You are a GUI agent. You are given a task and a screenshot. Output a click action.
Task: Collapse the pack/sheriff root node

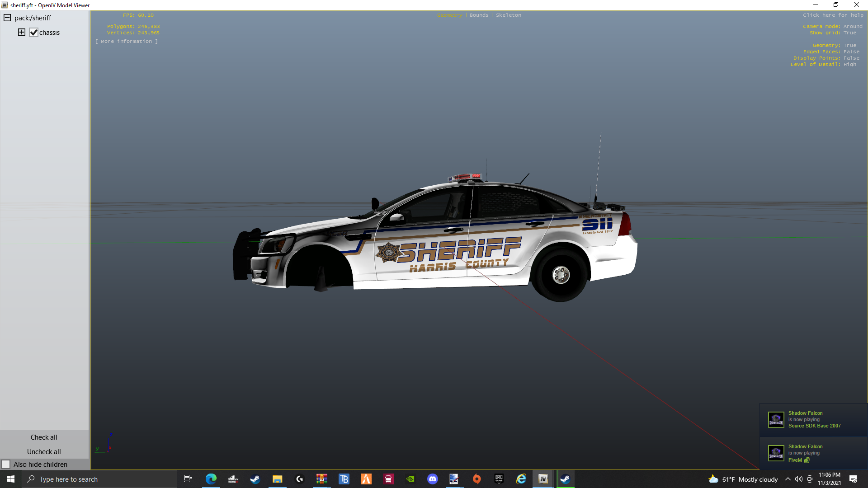coord(7,18)
